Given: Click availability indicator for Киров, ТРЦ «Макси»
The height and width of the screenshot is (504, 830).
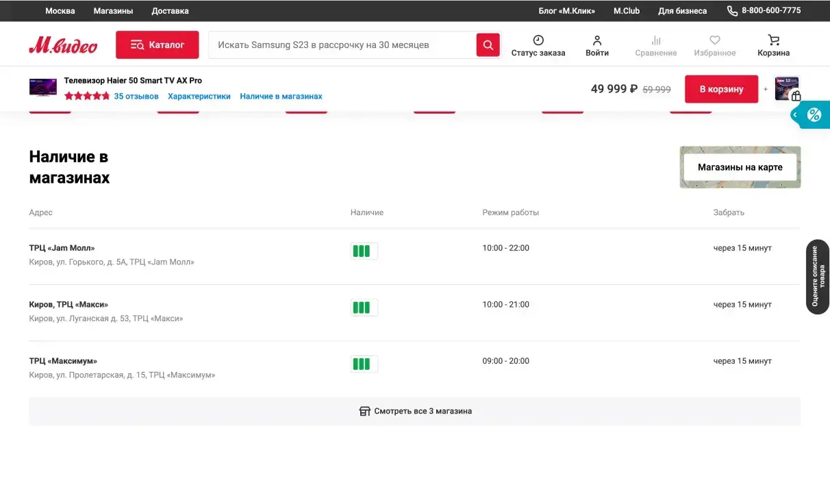Looking at the screenshot, I should coord(364,307).
